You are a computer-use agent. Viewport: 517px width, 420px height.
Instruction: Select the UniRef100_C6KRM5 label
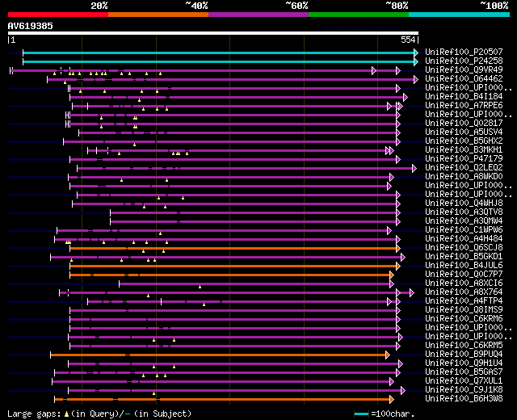[x=464, y=346]
